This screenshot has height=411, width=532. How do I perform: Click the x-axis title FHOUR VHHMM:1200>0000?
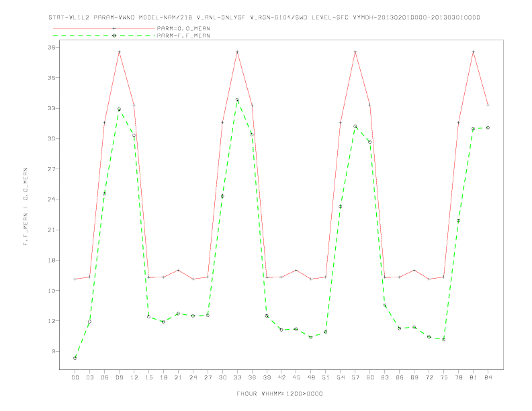tap(279, 394)
